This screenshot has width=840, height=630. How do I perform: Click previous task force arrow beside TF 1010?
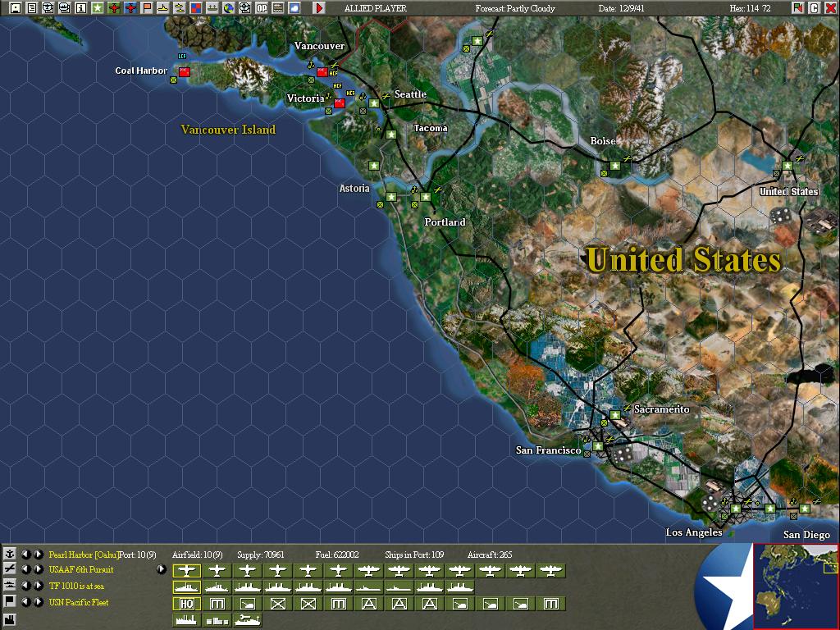pos(26,586)
